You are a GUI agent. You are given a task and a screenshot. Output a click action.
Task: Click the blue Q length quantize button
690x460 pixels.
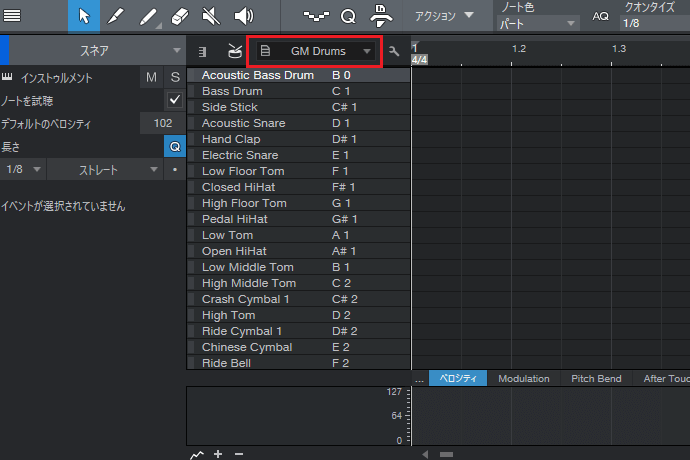pyautogui.click(x=174, y=146)
